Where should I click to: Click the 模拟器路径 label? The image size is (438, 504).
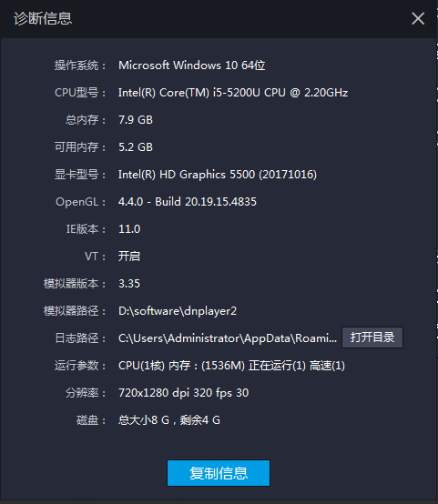[75, 311]
